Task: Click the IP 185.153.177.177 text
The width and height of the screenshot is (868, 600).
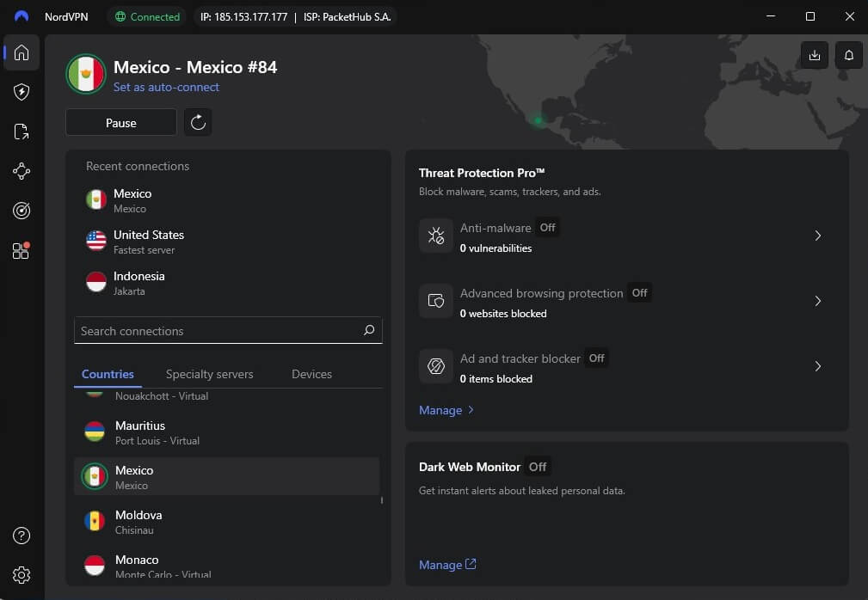Action: (x=243, y=16)
